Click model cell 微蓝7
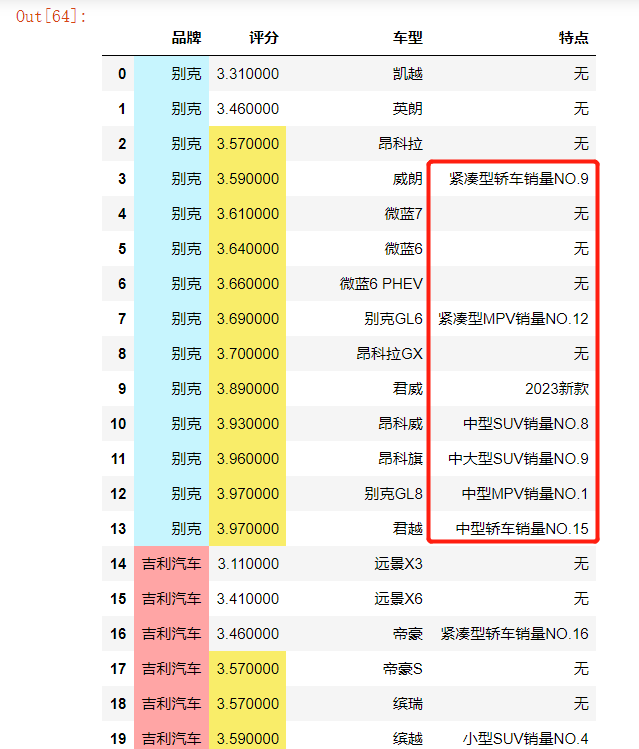This screenshot has width=639, height=749. pos(404,214)
